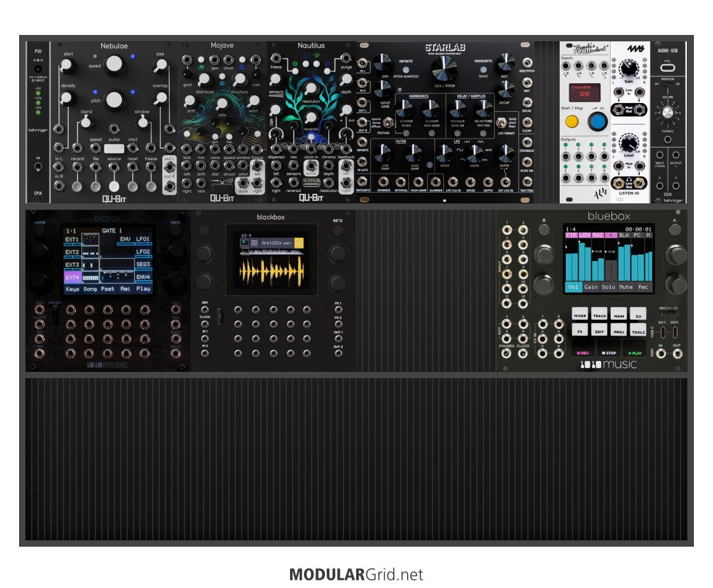Viewport: 713px width, 588px height.
Task: Select the Vol tab on bluebox screen
Action: [574, 287]
